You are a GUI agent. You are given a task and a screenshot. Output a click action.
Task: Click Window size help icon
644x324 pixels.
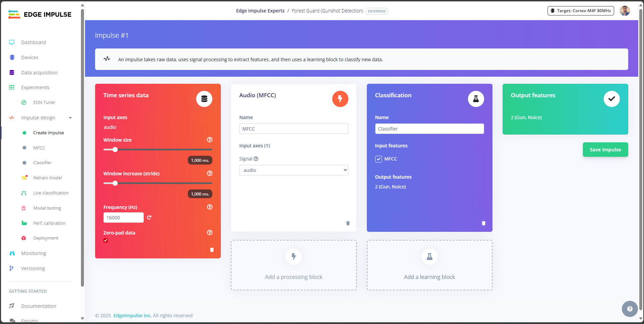[210, 140]
